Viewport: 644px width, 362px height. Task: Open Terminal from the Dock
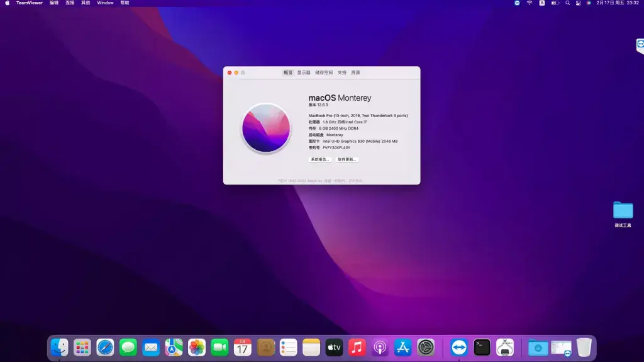[x=482, y=348]
